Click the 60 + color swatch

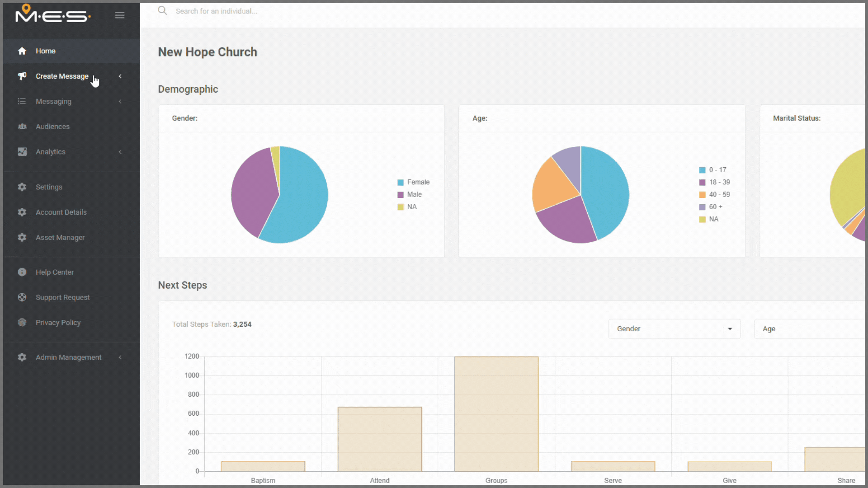point(702,207)
